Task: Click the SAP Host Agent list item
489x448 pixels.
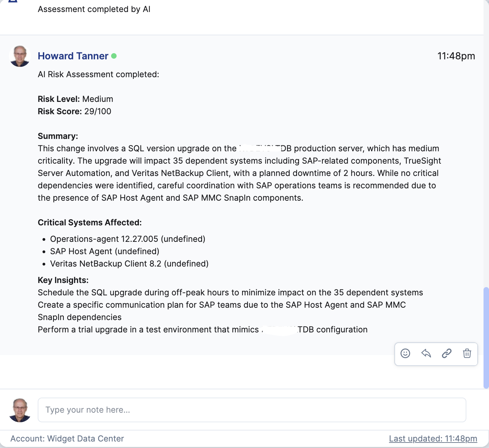Action: [104, 251]
